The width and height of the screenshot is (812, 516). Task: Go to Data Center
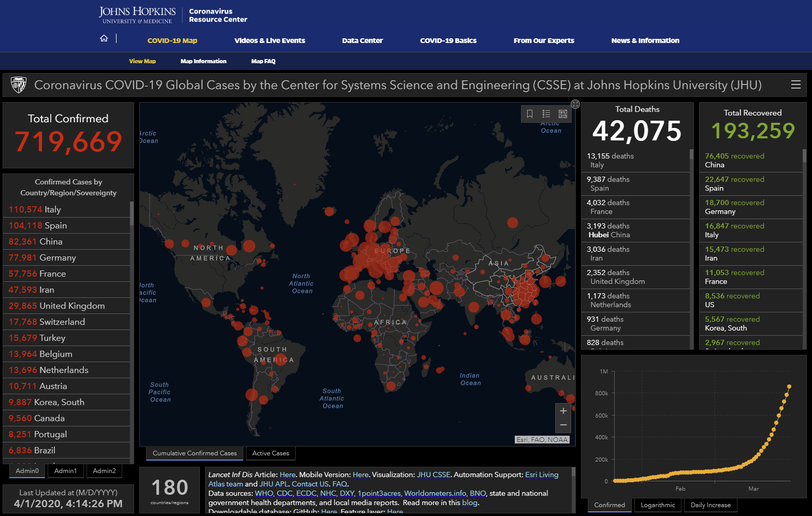363,40
